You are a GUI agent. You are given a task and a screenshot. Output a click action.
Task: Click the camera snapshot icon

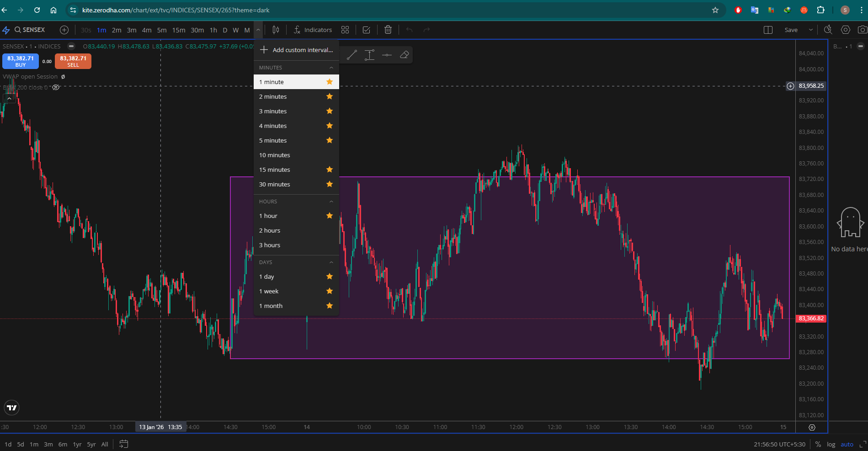pos(862,30)
